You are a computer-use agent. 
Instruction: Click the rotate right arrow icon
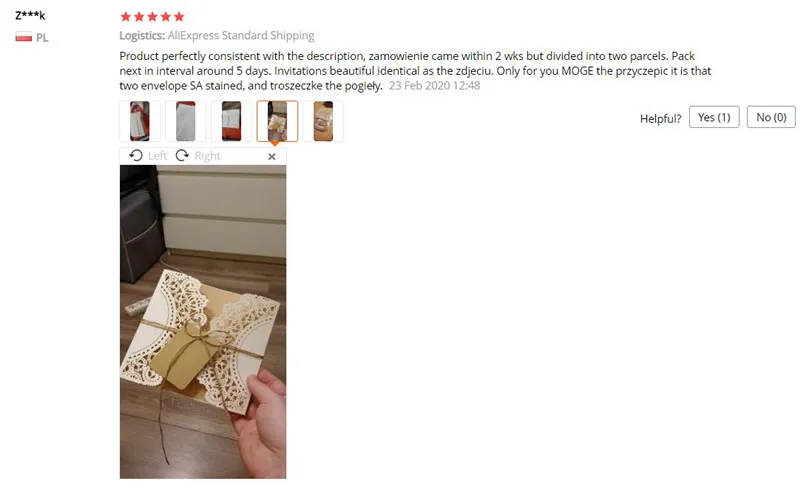(x=182, y=156)
